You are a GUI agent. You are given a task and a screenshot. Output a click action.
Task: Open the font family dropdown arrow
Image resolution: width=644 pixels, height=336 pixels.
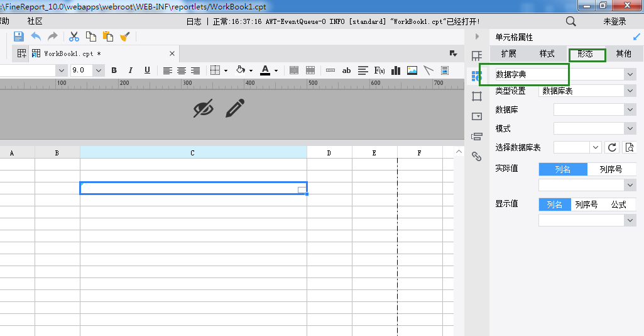(61, 70)
